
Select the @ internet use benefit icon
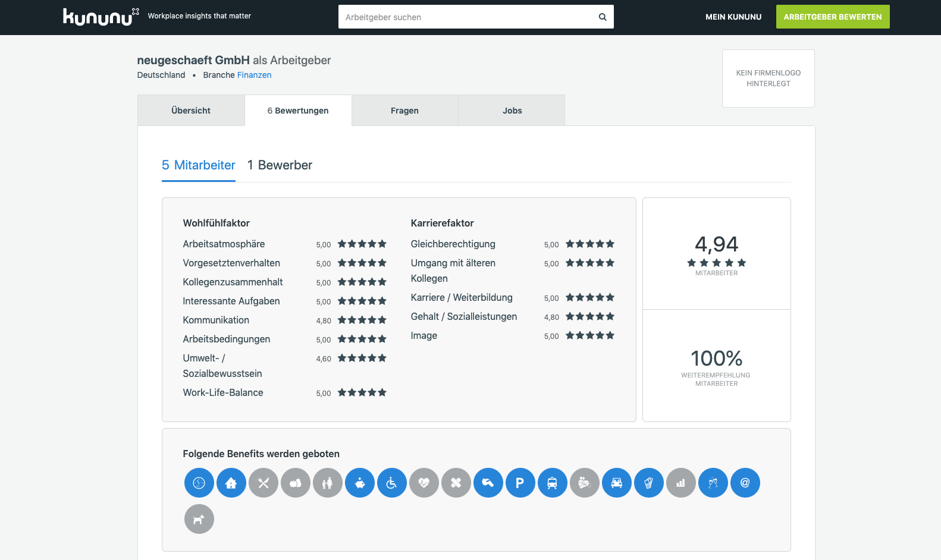click(x=745, y=483)
